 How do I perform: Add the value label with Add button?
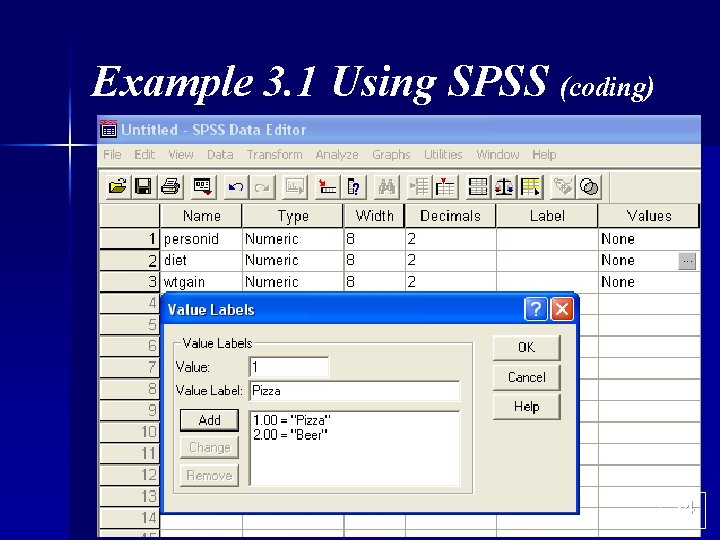pyautogui.click(x=209, y=420)
